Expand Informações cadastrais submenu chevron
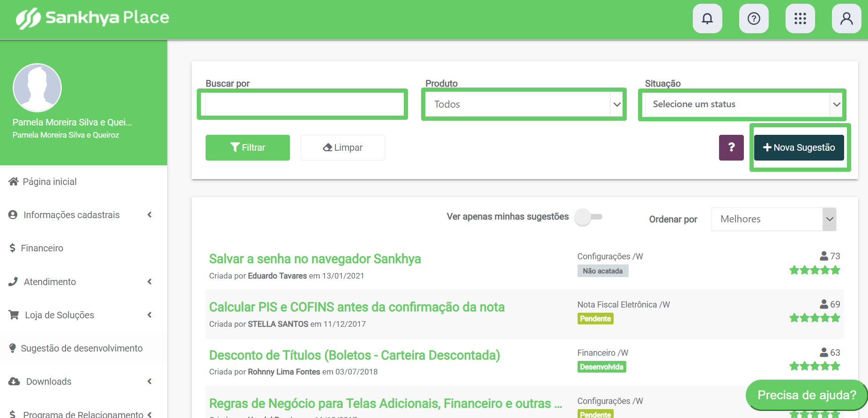This screenshot has width=868, height=418. pyautogui.click(x=150, y=215)
